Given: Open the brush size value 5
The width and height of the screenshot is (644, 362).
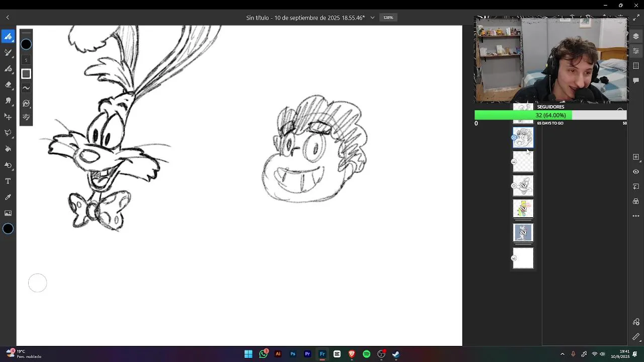Looking at the screenshot, I should [x=26, y=60].
